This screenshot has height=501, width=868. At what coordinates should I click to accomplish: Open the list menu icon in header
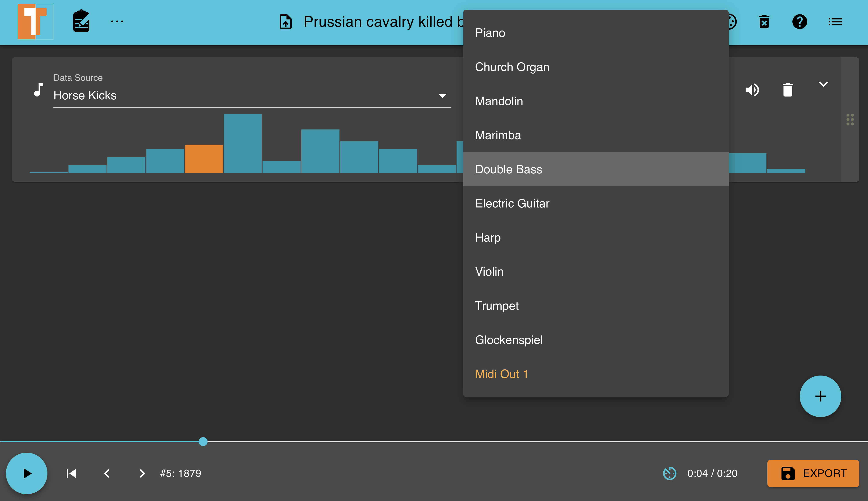pos(835,22)
